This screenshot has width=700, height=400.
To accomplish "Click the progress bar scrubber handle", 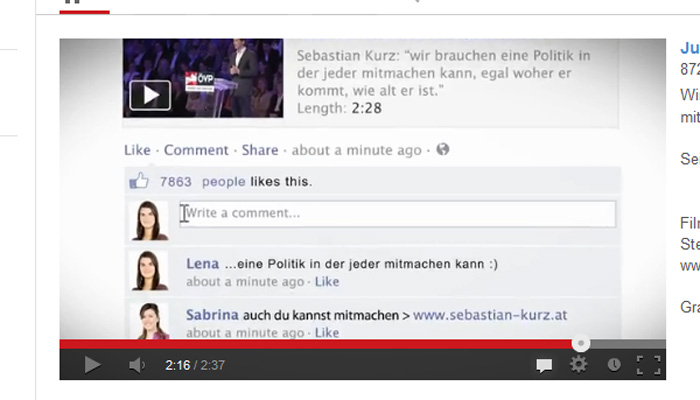I will (581, 343).
